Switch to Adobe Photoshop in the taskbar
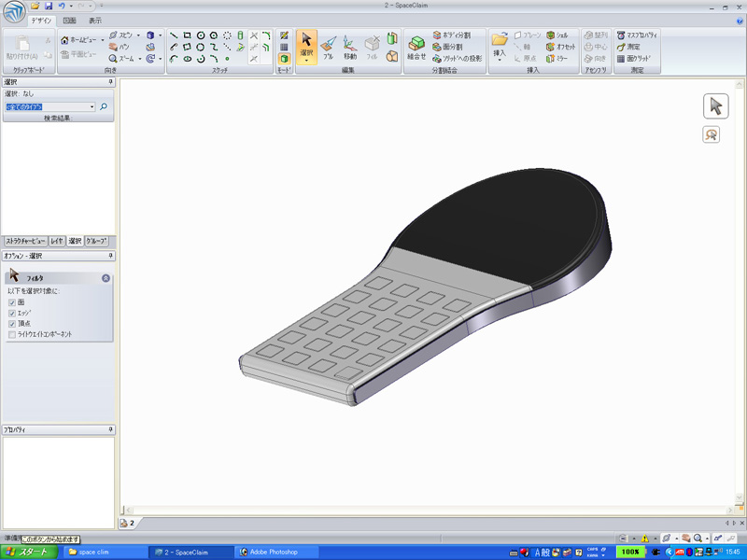Screen dimensions: 747x560 click(271, 552)
